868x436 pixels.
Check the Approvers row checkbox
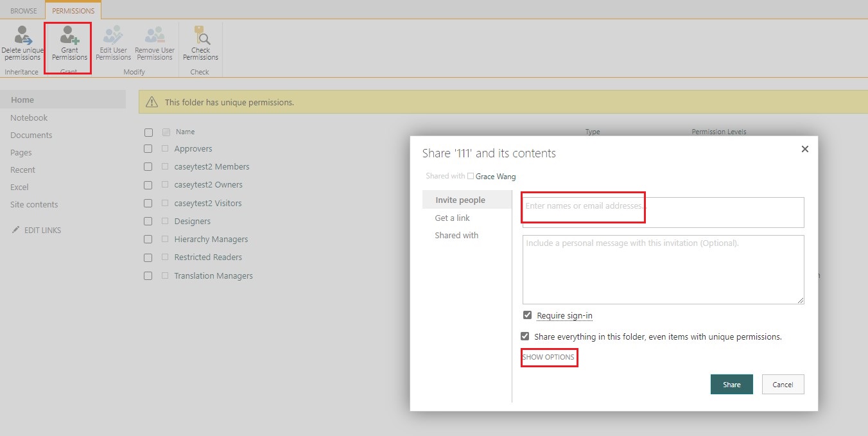(x=148, y=148)
